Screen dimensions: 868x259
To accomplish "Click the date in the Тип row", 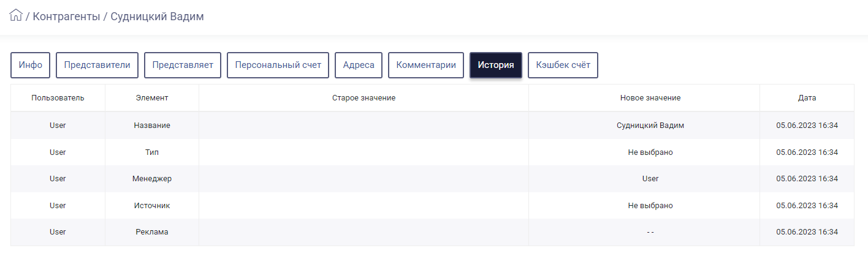I will pyautogui.click(x=807, y=152).
